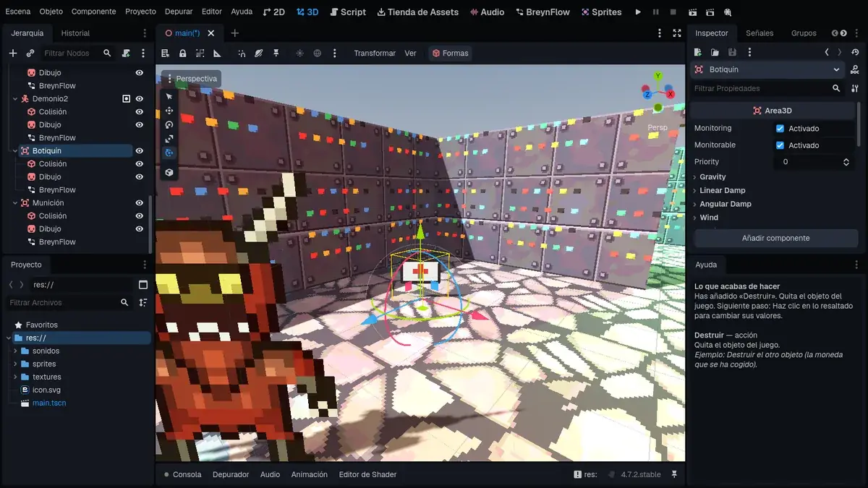The width and height of the screenshot is (868, 488).
Task: Create a new resource in the Inspector
Action: pos(698,52)
